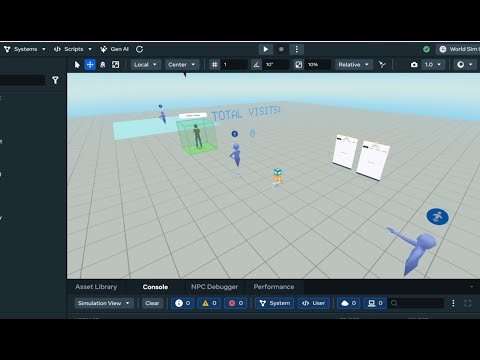Toggle cloud (server) log filter
The height and width of the screenshot is (360, 480).
[349, 303]
